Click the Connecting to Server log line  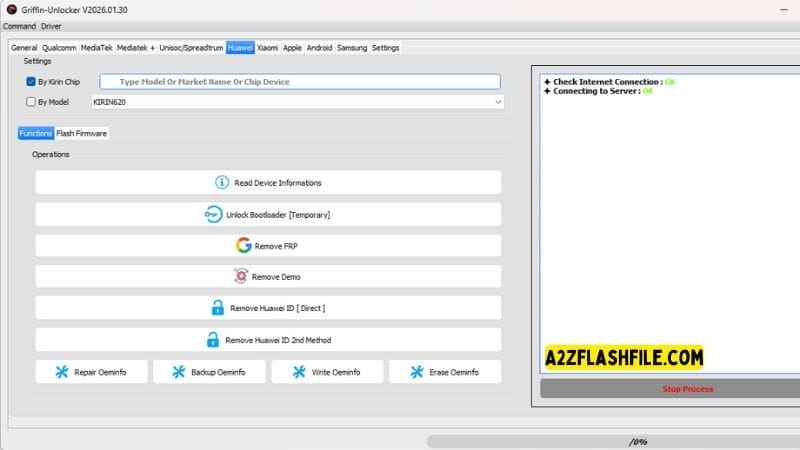pos(598,91)
